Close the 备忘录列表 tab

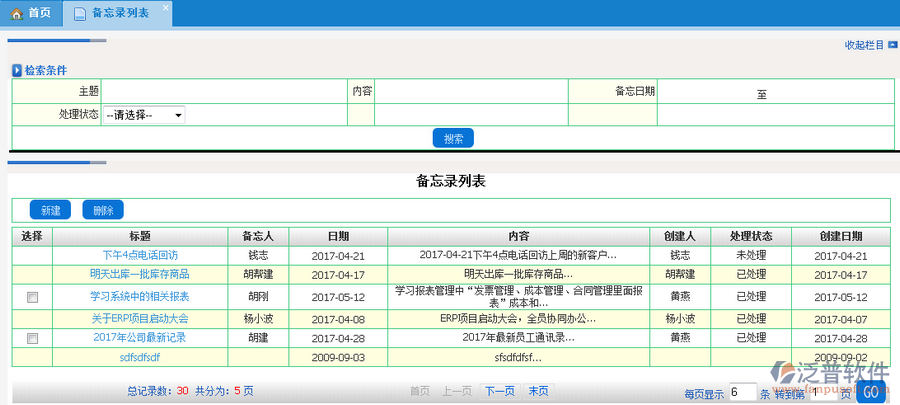pyautogui.click(x=165, y=7)
